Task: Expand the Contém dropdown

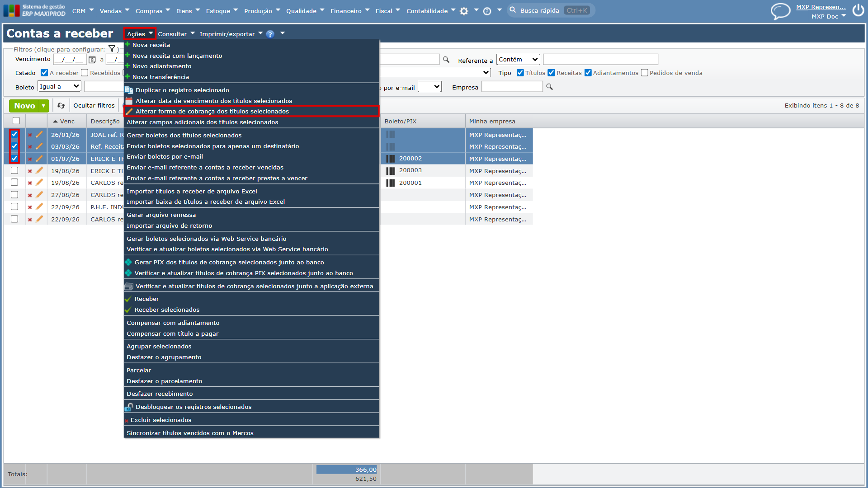Action: (518, 60)
